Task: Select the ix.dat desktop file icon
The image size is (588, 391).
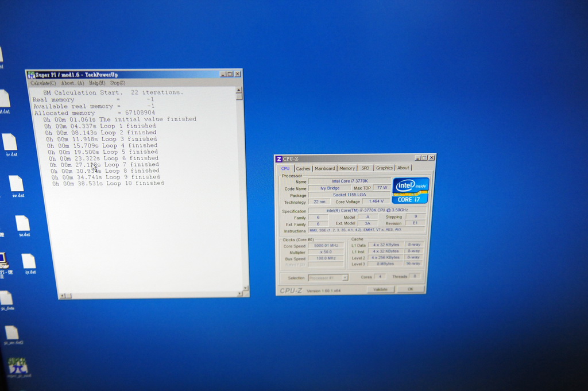Action: point(23,225)
